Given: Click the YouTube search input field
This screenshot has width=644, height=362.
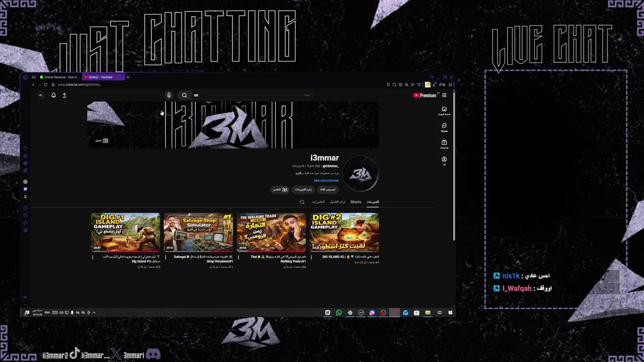Looking at the screenshot, I should click(252, 95).
